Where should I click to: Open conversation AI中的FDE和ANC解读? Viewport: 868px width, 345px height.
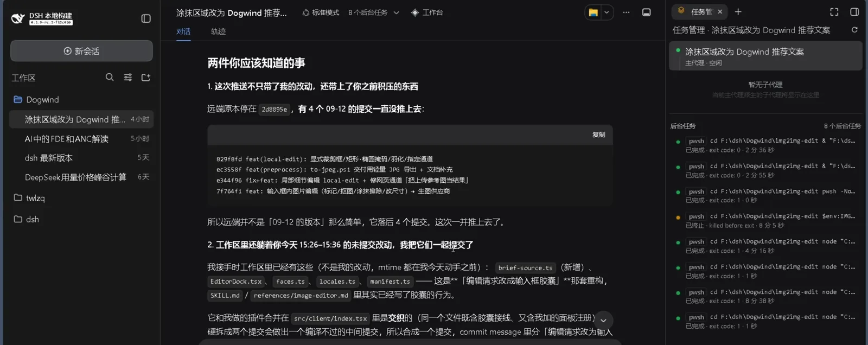click(81, 139)
